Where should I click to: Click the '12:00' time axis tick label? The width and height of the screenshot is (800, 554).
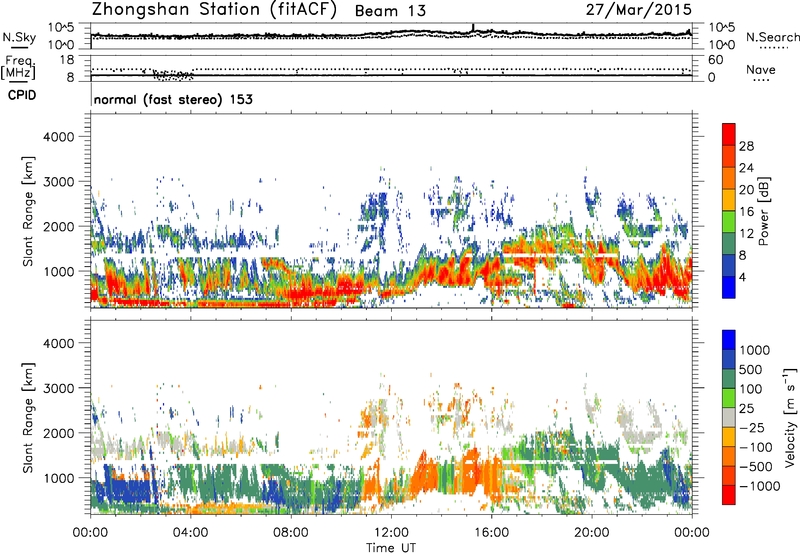pos(391,533)
